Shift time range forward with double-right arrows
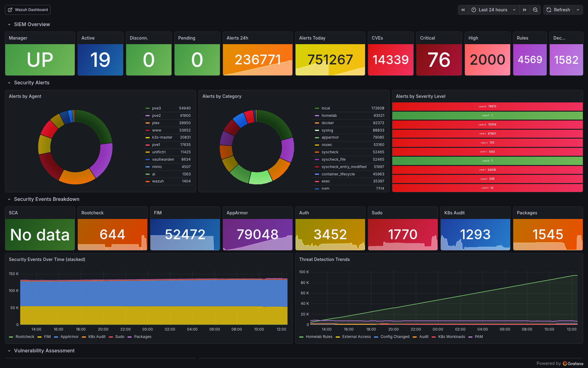Viewport: 588px width, 368px height. (525, 10)
